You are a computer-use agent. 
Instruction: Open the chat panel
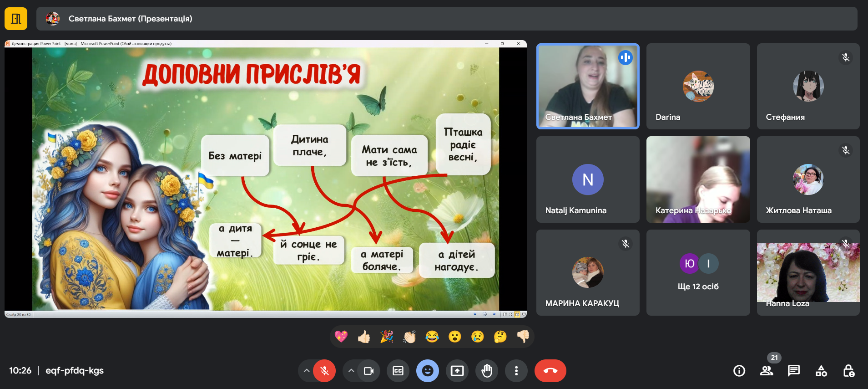[794, 371]
